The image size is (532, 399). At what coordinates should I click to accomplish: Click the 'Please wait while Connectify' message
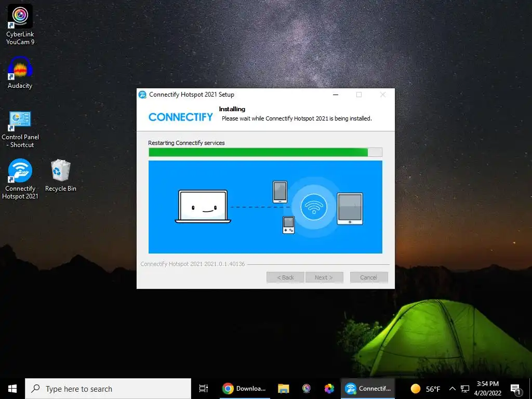[x=297, y=118]
